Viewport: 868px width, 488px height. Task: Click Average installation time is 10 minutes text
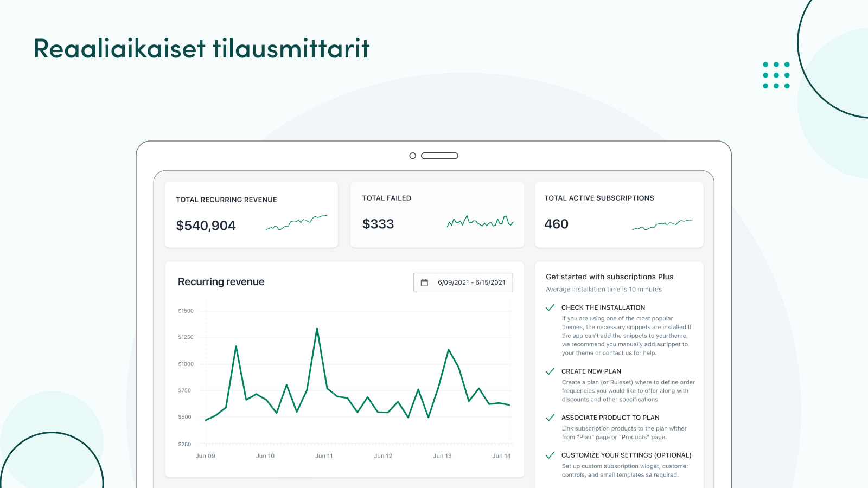pos(604,290)
